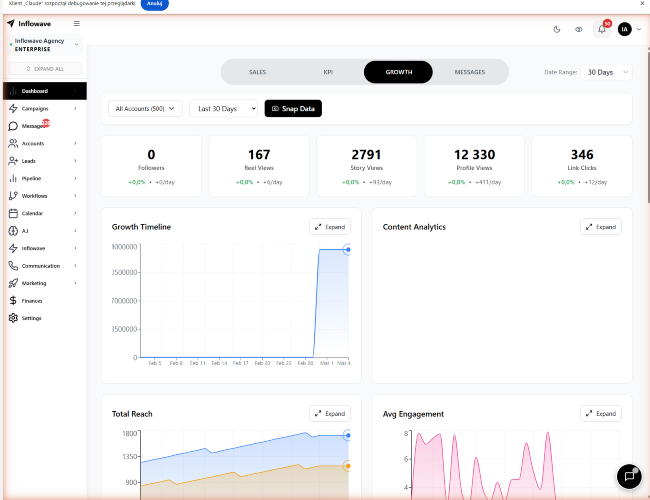Image resolution: width=650 pixels, height=500 pixels.
Task: Open the Last 30 Days dropdown
Action: (223, 108)
